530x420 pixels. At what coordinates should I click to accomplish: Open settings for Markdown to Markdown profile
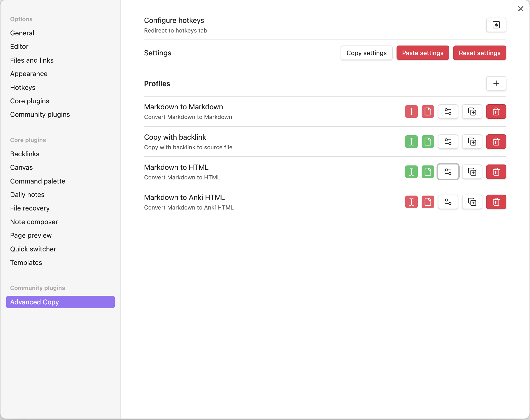tap(448, 112)
